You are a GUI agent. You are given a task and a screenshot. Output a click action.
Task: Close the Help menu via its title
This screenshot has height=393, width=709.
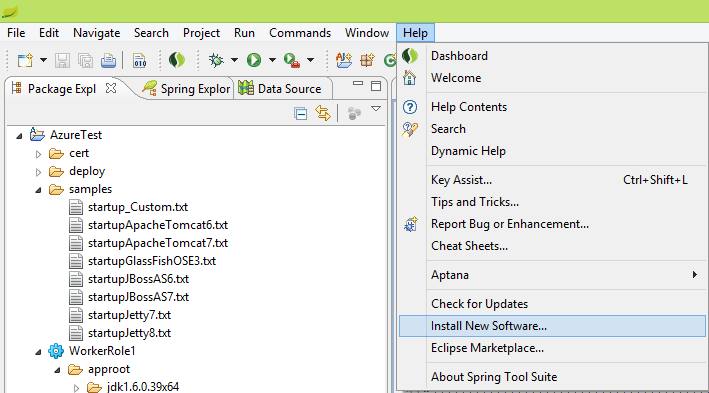point(415,33)
